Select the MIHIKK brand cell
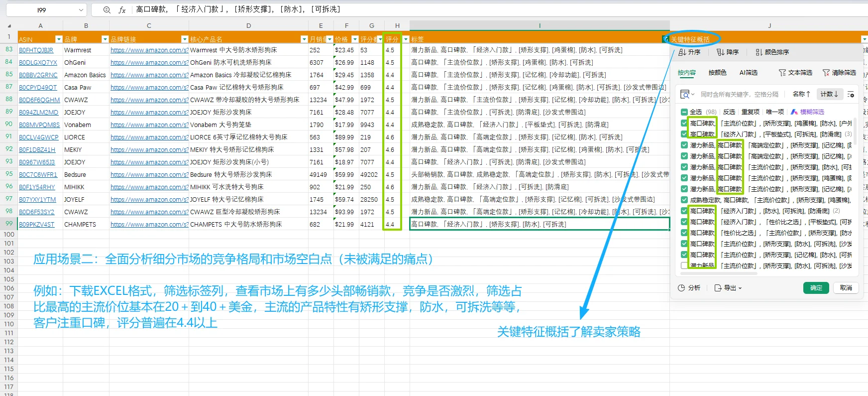This screenshot has height=396, width=868. tap(86, 187)
